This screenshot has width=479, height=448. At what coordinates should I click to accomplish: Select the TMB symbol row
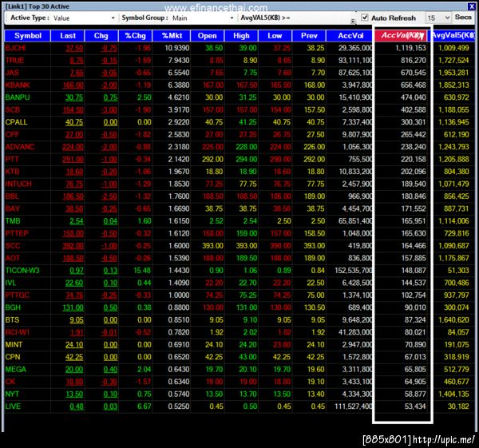point(239,221)
